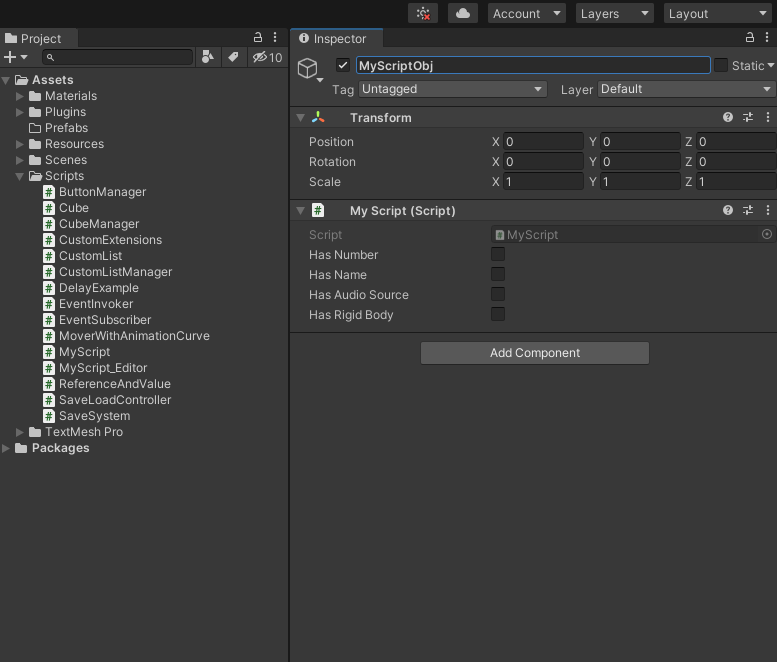The height and width of the screenshot is (662, 777).
Task: Open Transform help reference icon
Action: [727, 117]
